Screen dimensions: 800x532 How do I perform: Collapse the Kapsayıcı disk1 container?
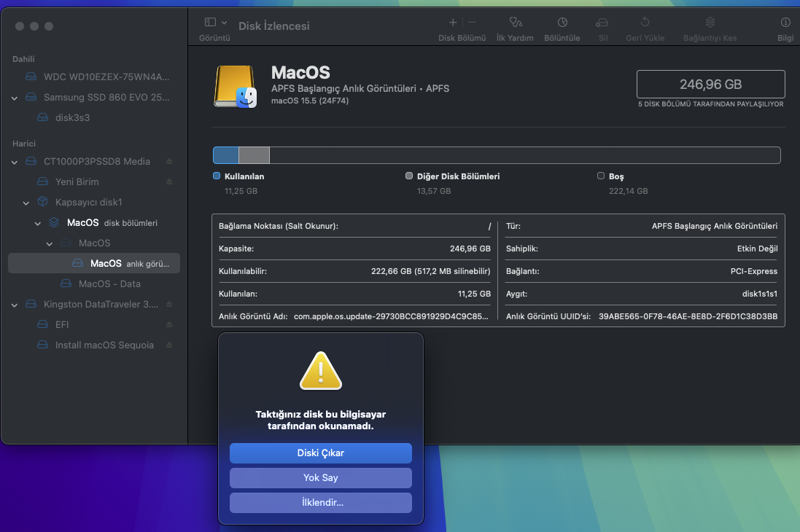click(26, 202)
